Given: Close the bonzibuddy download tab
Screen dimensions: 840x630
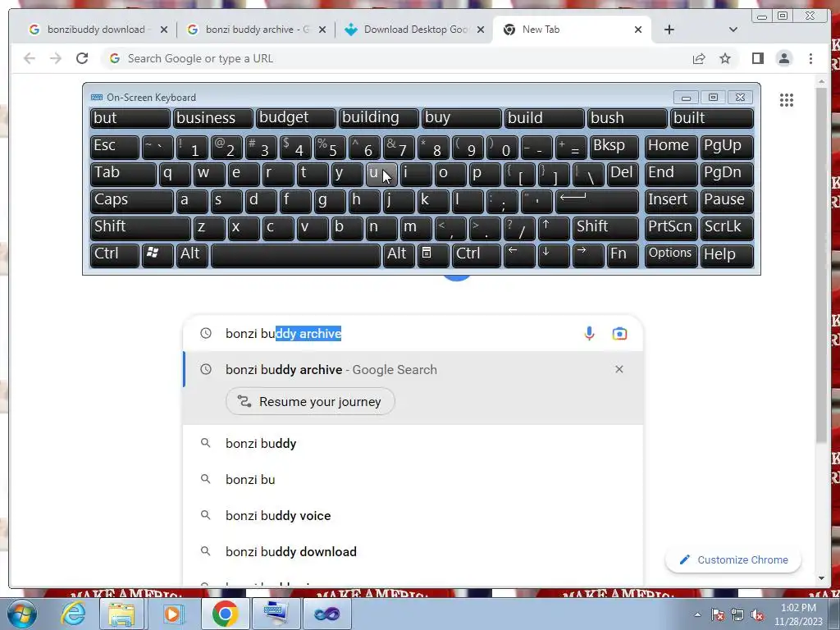Looking at the screenshot, I should pyautogui.click(x=164, y=30).
